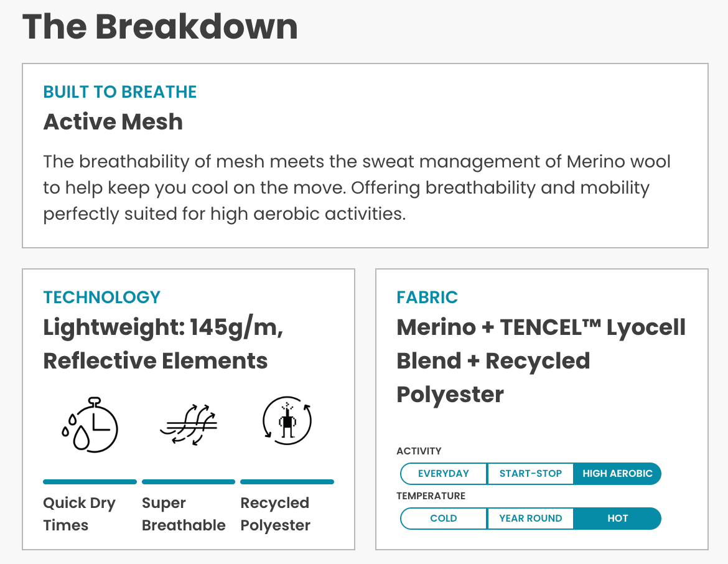Click the Recycled Polyester bottle icon

[287, 421]
